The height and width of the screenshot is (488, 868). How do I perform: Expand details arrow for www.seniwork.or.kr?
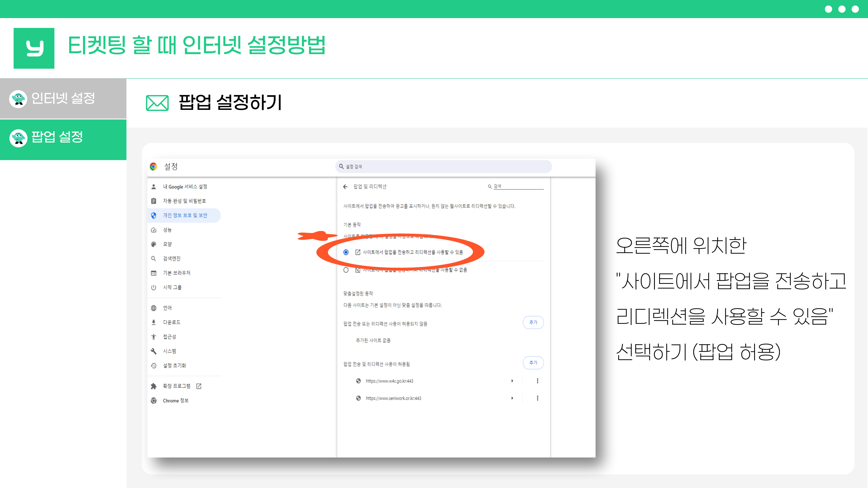512,398
